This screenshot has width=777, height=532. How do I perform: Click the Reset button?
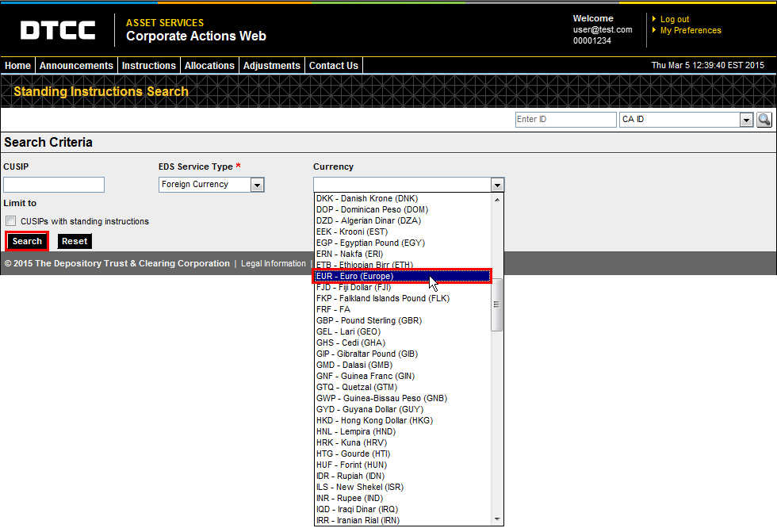[x=75, y=241]
